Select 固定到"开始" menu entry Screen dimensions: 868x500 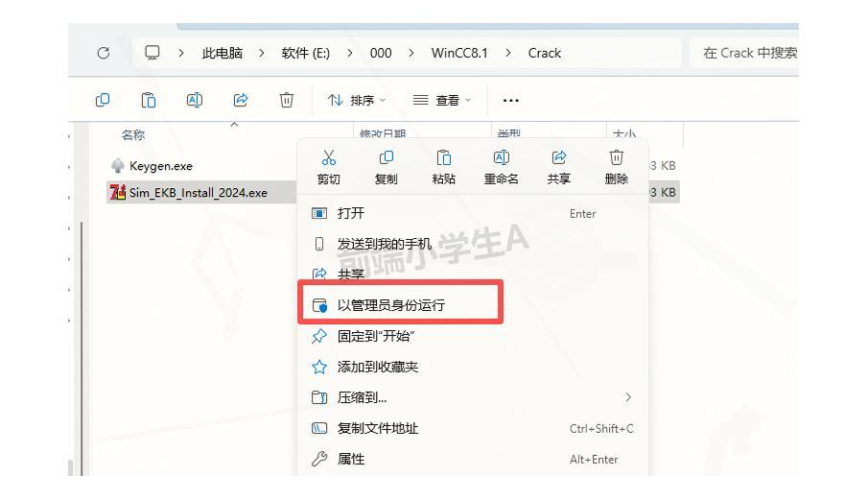(x=376, y=336)
